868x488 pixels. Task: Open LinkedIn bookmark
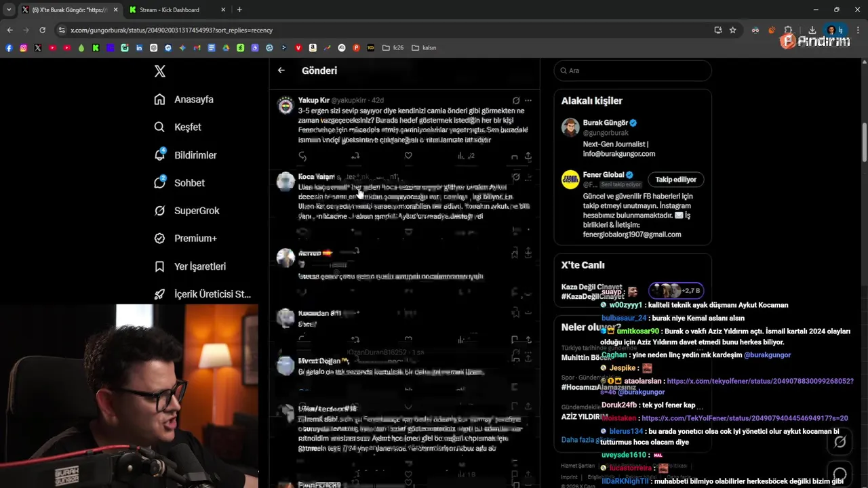click(x=139, y=48)
